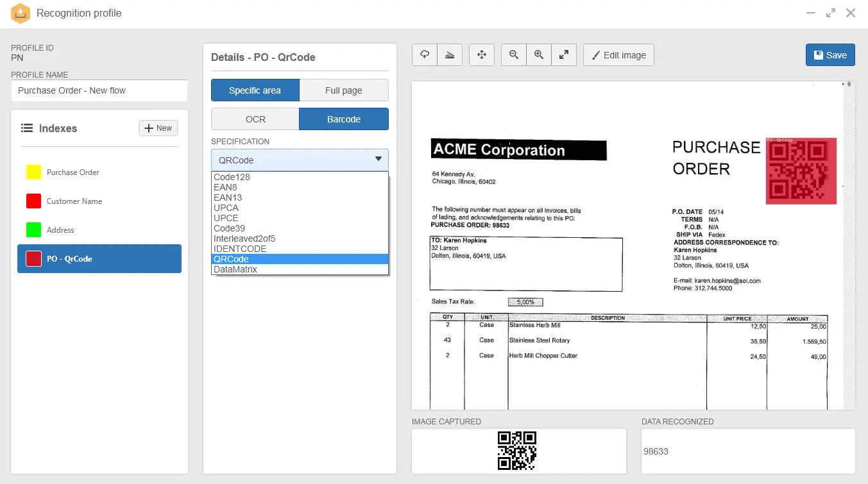
Task: Expand the document preview to full screen
Action: pos(564,54)
